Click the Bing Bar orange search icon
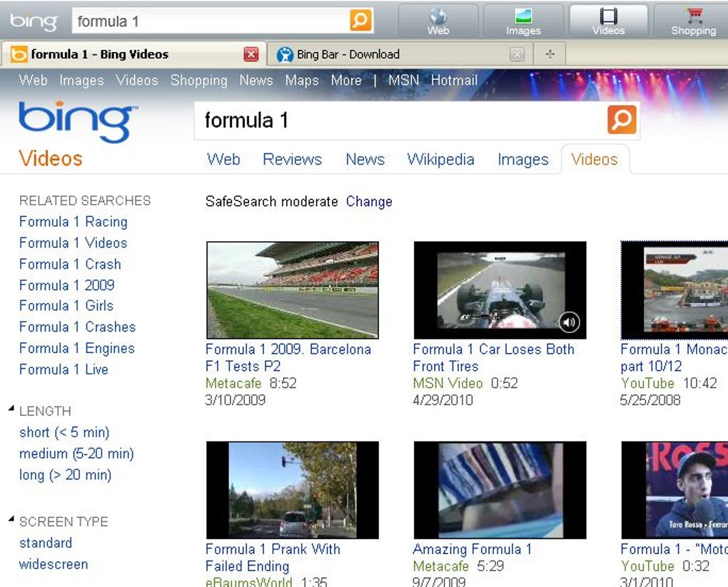 click(x=360, y=21)
